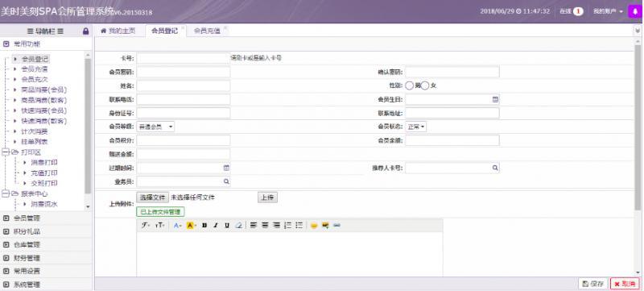The width and height of the screenshot is (644, 291).
Task: Choose text highlight background color
Action: [x=192, y=225]
